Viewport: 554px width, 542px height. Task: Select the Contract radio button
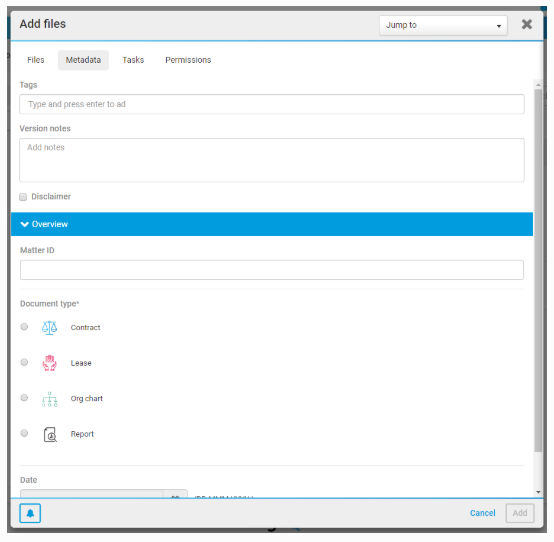coord(24,327)
